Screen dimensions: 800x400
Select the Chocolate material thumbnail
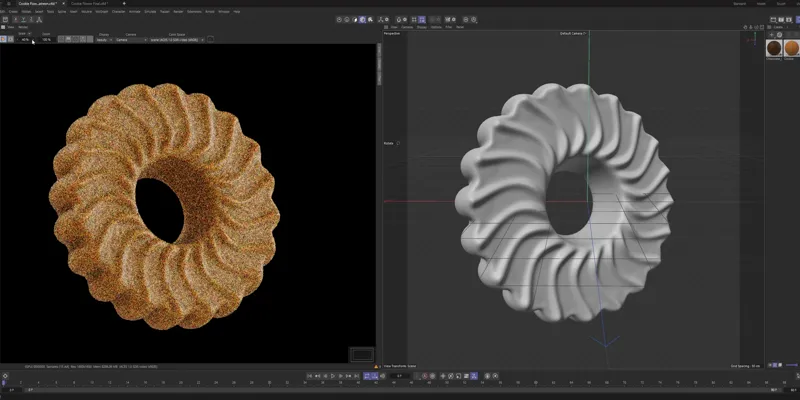(774, 48)
